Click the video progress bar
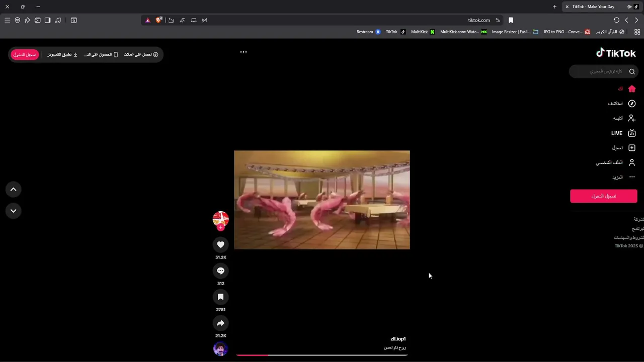 pyautogui.click(x=321, y=355)
